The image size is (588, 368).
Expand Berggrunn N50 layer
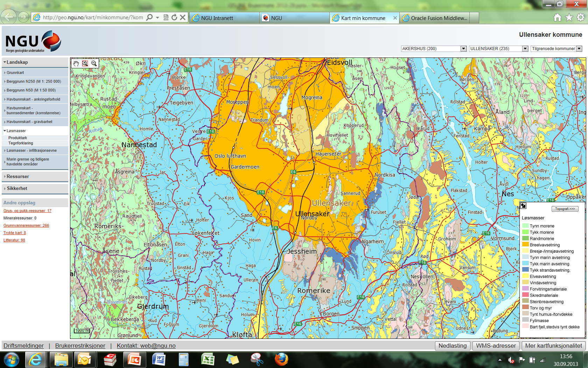35,90
